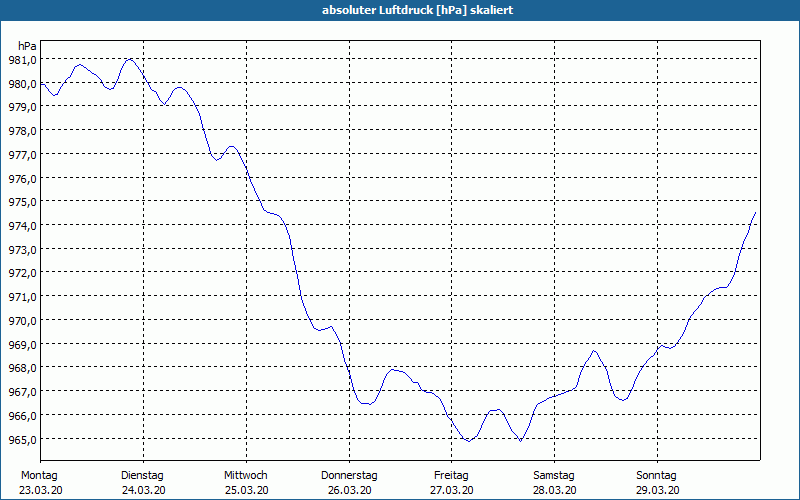Click the 981,0 axis value
Screen dimensions: 800x500
point(22,60)
